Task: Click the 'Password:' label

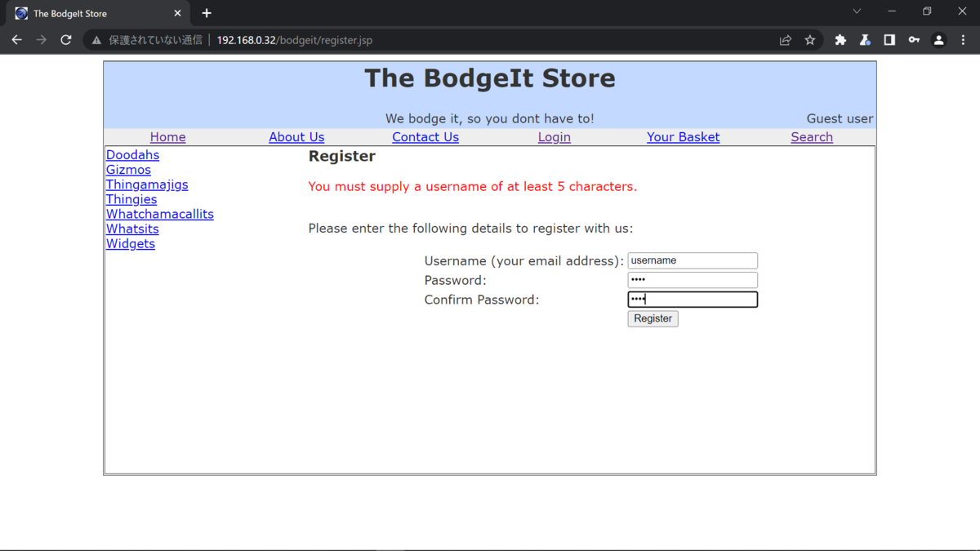Action: pos(456,280)
